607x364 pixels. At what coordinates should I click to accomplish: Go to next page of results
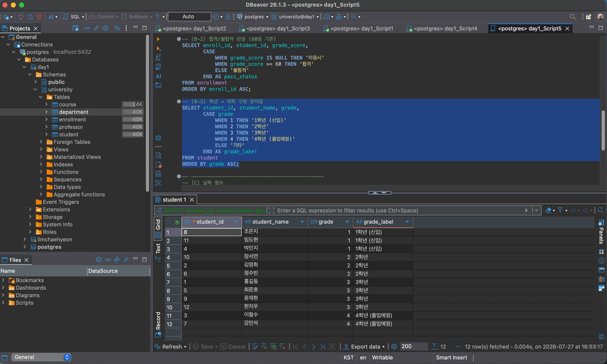[x=314, y=347]
